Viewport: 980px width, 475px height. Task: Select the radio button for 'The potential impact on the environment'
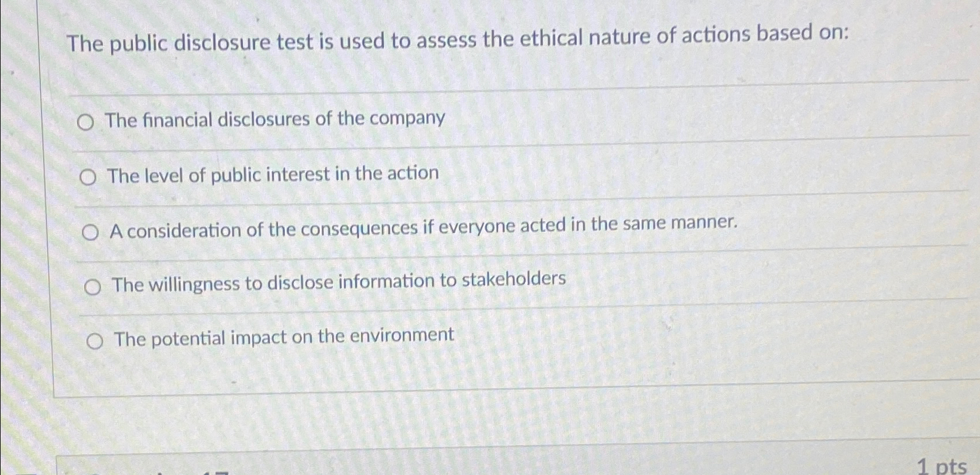[x=94, y=341]
